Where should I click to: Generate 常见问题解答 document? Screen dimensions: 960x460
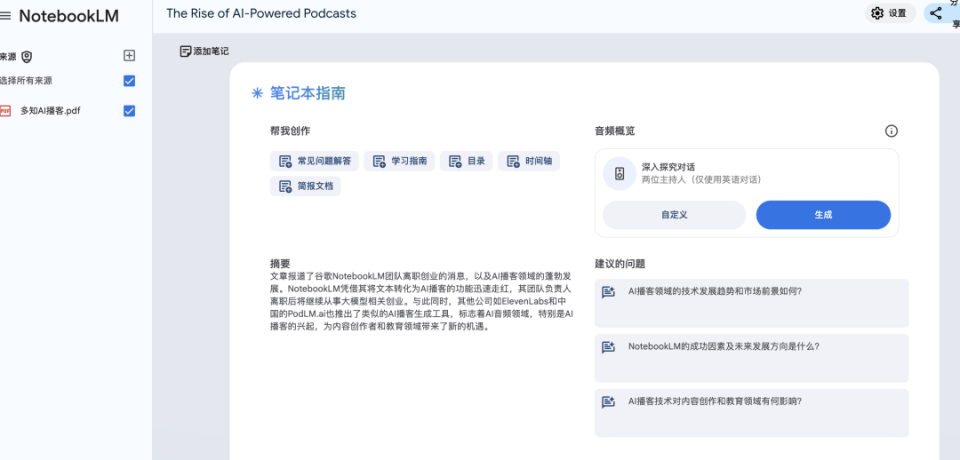click(x=314, y=161)
